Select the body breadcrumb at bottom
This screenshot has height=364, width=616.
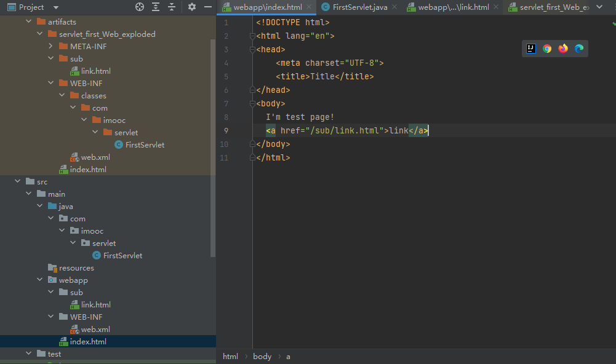262,357
